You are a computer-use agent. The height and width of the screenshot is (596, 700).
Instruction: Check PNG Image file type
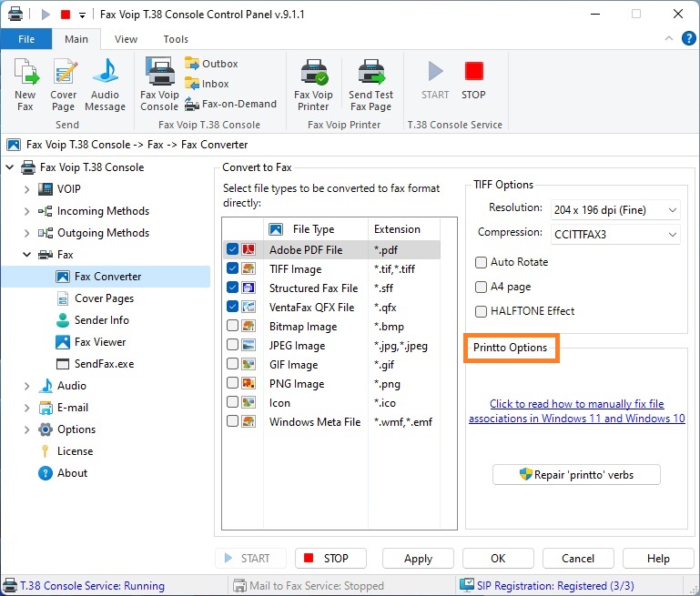coord(232,384)
